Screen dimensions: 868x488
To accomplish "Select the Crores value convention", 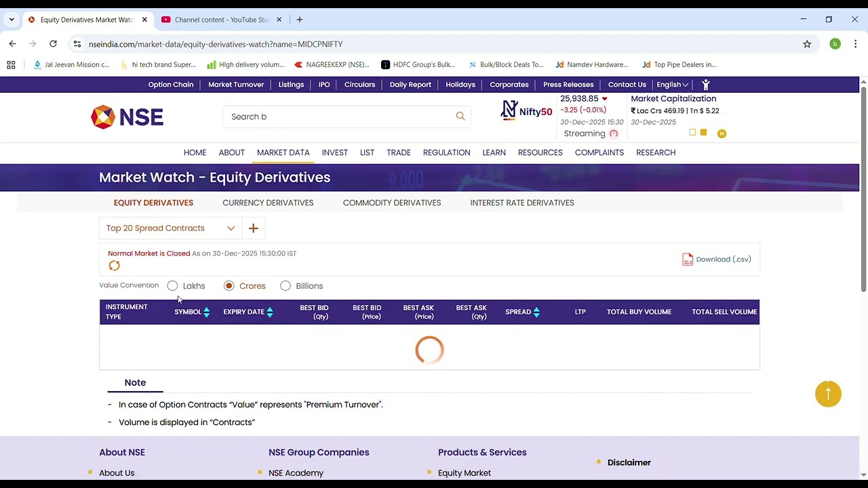I will 229,286.
